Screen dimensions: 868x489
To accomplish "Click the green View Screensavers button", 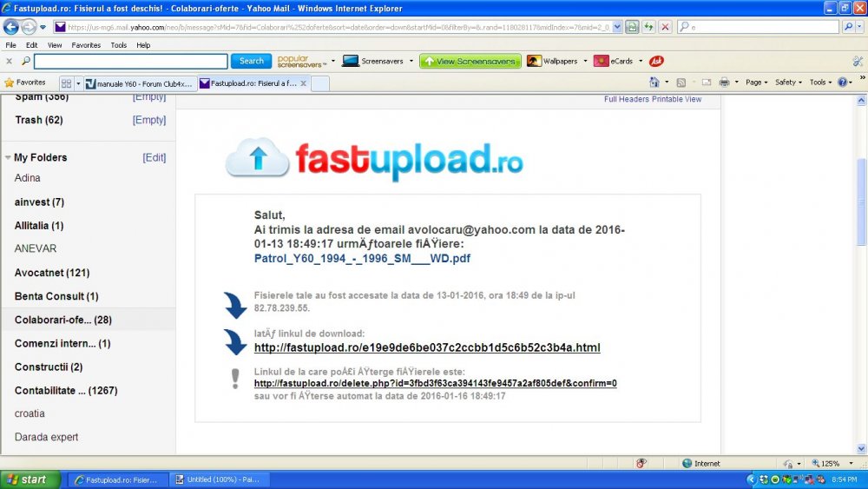I will (470, 61).
